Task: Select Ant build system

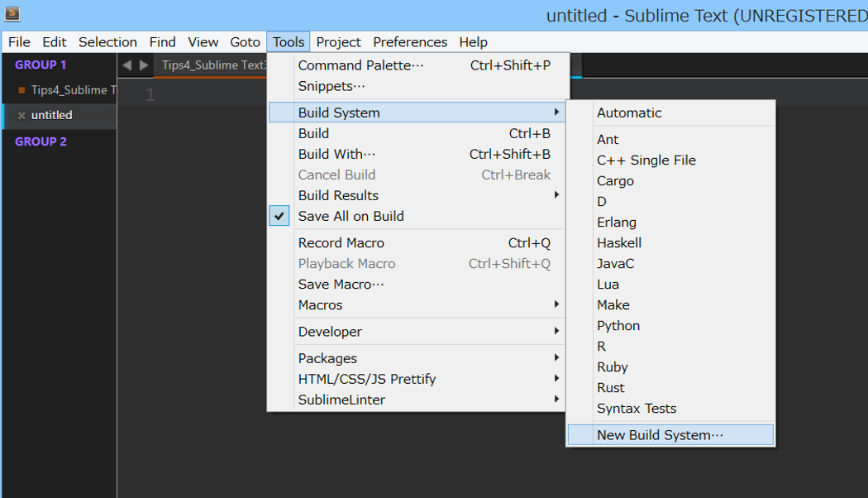Action: 670,139
